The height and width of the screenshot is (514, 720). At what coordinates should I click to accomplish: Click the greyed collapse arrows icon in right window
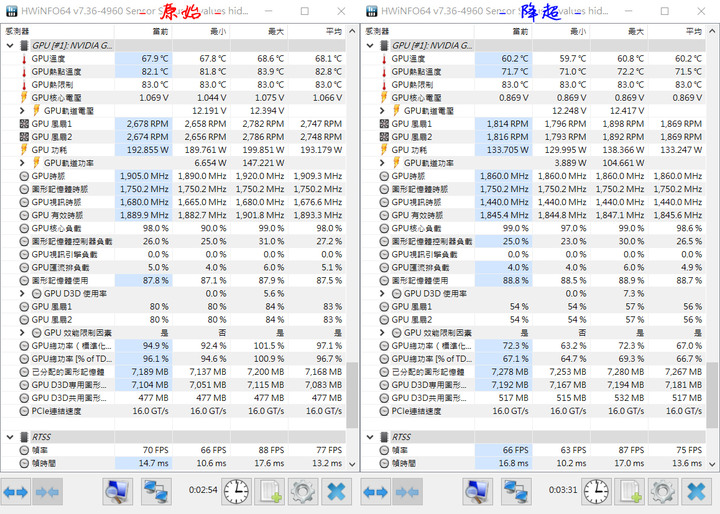click(x=408, y=492)
